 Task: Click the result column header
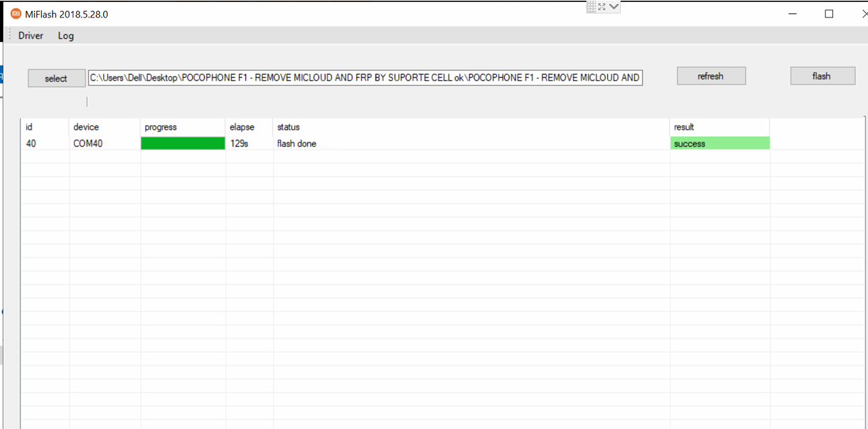point(720,127)
